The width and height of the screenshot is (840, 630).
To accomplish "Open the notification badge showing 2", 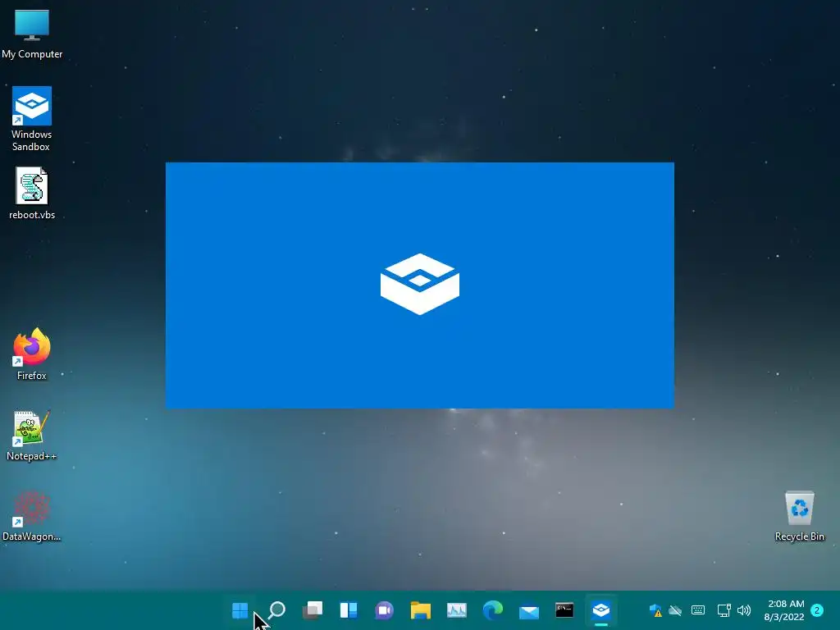I will [x=817, y=610].
